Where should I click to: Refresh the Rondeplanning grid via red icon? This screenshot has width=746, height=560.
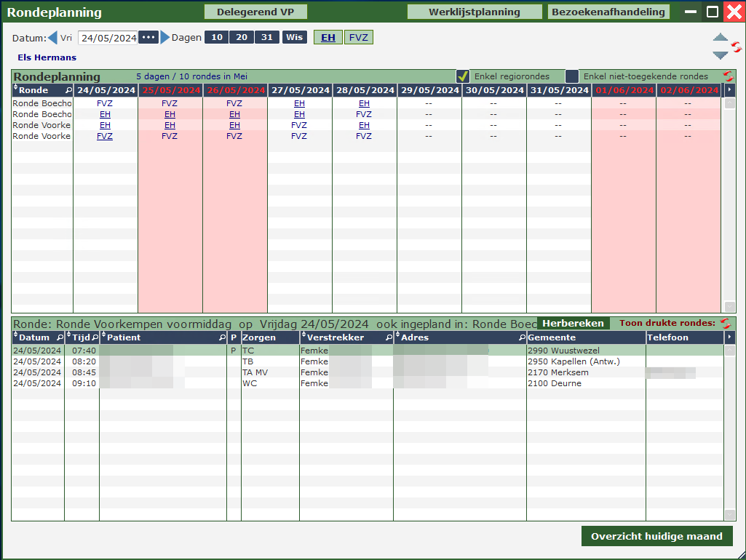tap(728, 76)
